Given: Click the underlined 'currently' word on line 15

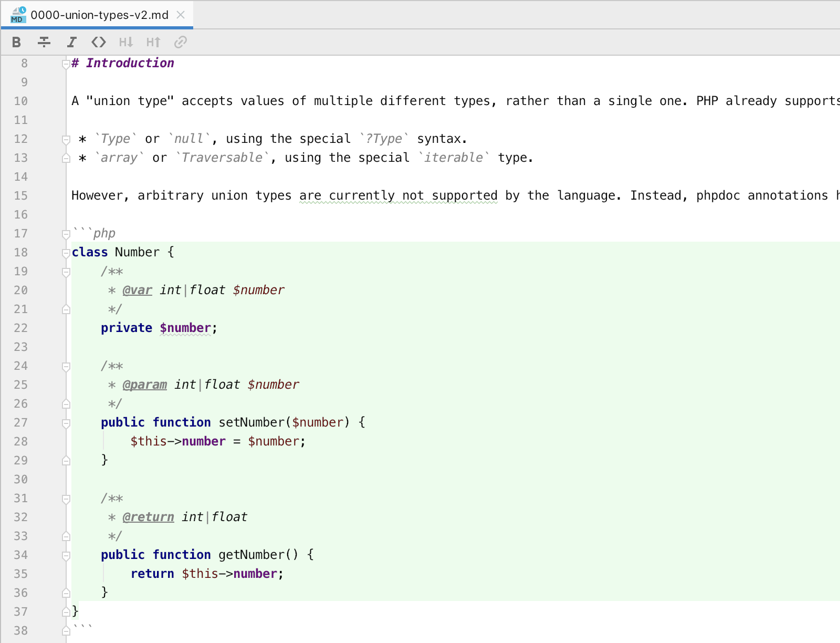Looking at the screenshot, I should [362, 195].
